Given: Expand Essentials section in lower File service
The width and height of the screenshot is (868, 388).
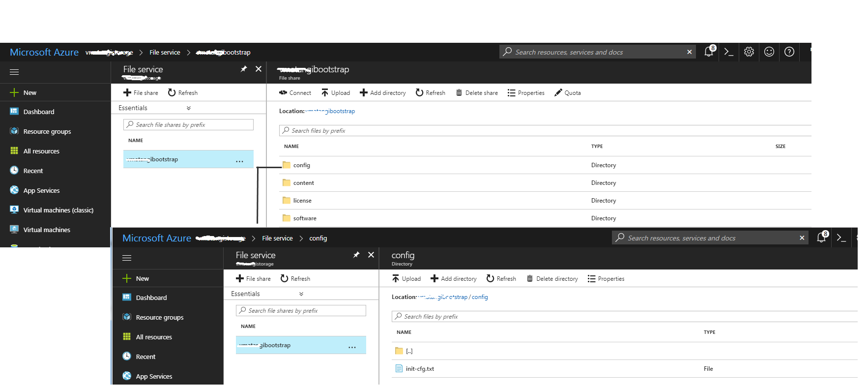Looking at the screenshot, I should (301, 294).
